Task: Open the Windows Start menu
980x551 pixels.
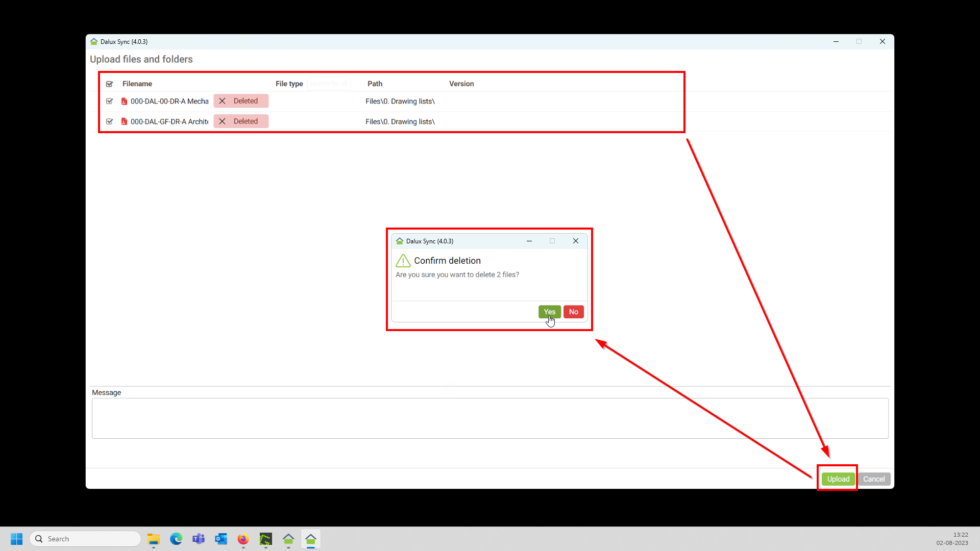Action: 17,539
